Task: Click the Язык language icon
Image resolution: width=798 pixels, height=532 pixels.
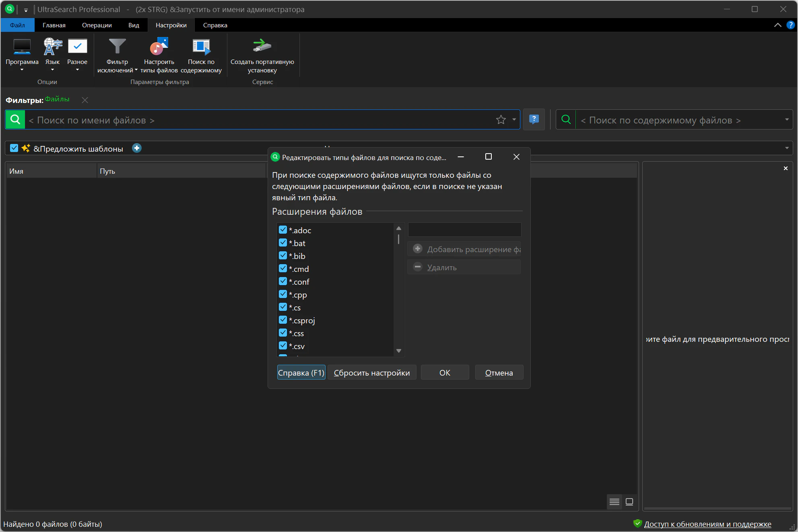Action: click(x=52, y=47)
